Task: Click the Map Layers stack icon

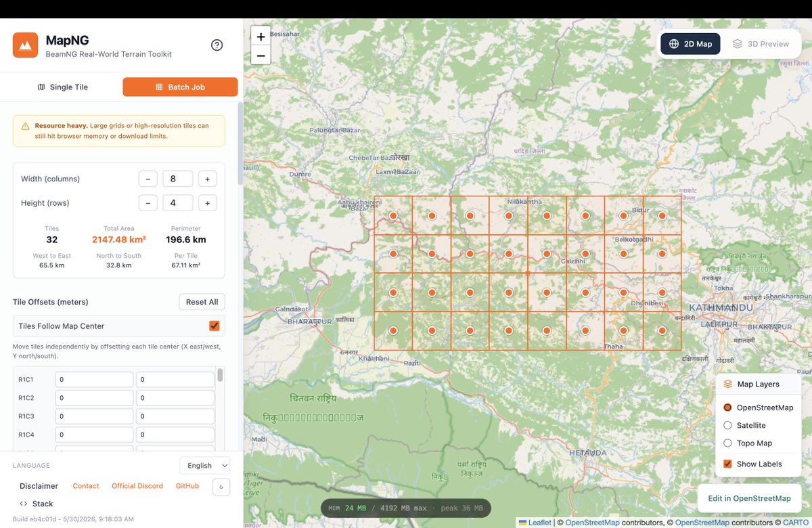Action: [x=728, y=384]
